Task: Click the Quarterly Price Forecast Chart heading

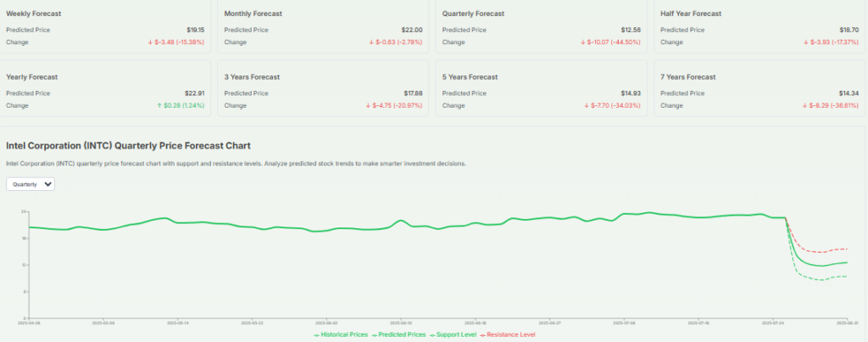Action: [x=128, y=146]
